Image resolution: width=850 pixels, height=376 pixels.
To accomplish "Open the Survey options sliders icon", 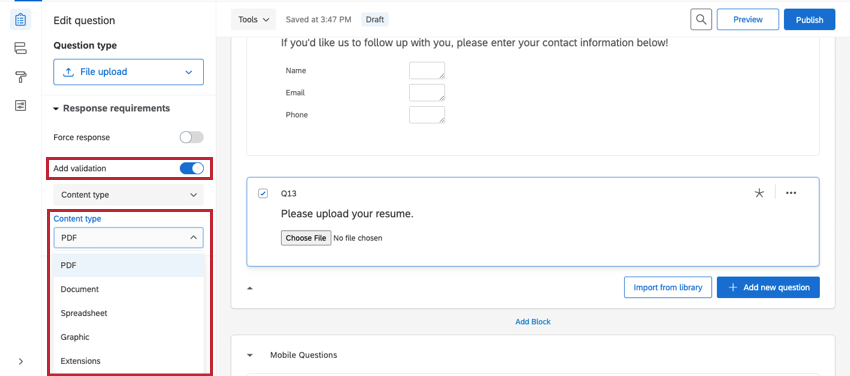I will click(20, 105).
